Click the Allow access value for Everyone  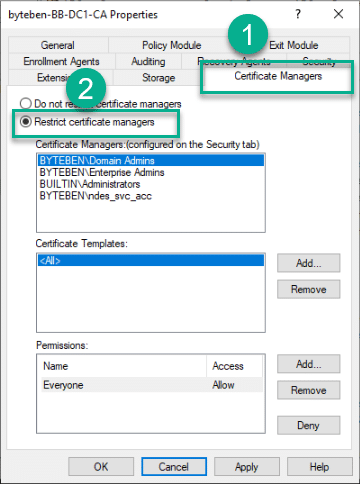(x=223, y=385)
